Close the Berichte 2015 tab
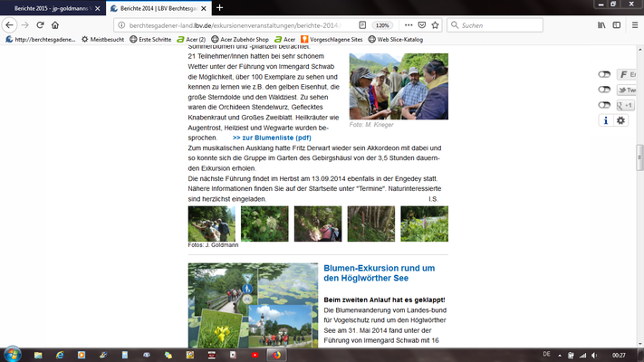644x362 pixels. (x=97, y=8)
